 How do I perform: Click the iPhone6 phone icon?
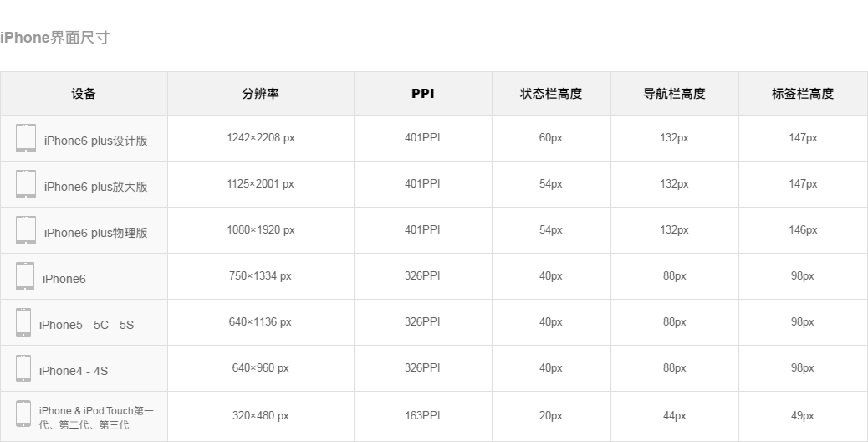(25, 276)
